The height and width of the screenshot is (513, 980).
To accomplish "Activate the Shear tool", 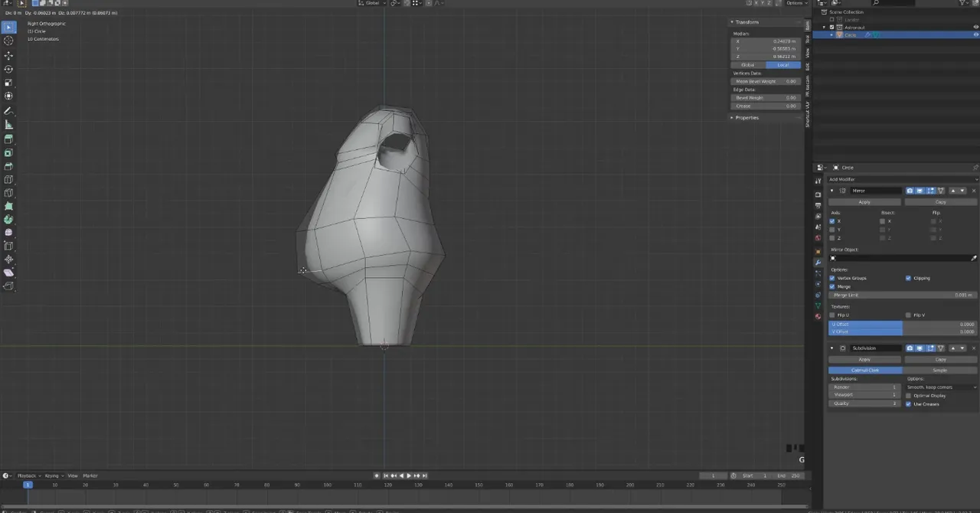I will (x=8, y=273).
